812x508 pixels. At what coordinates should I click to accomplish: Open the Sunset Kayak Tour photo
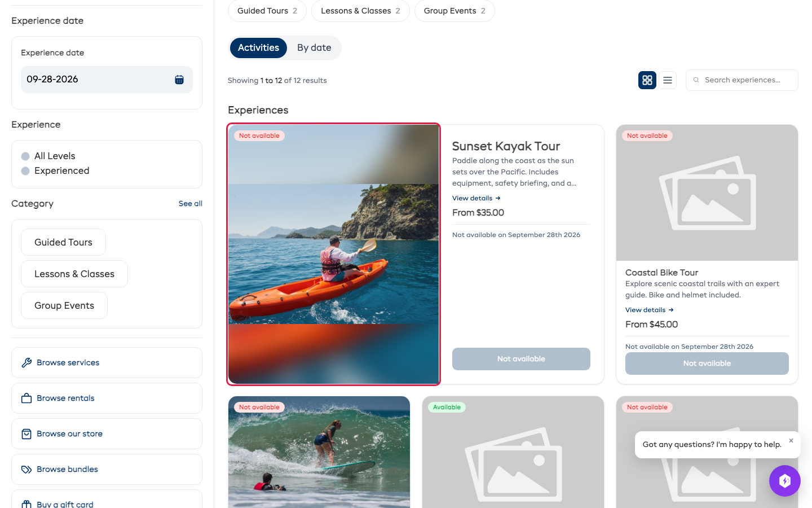pos(333,254)
